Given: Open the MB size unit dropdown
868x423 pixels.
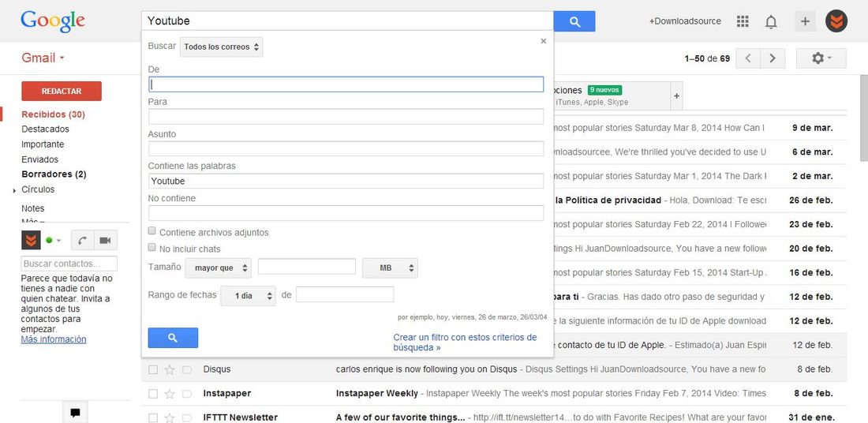Looking at the screenshot, I should 391,268.
